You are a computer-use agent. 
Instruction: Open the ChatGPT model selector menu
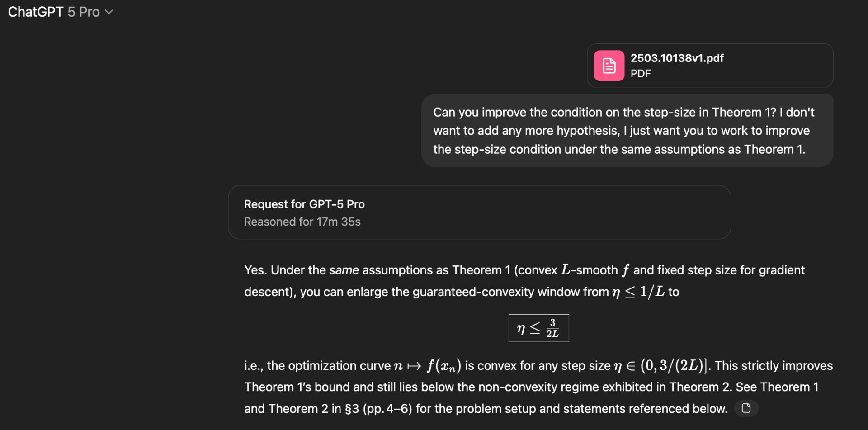point(60,12)
